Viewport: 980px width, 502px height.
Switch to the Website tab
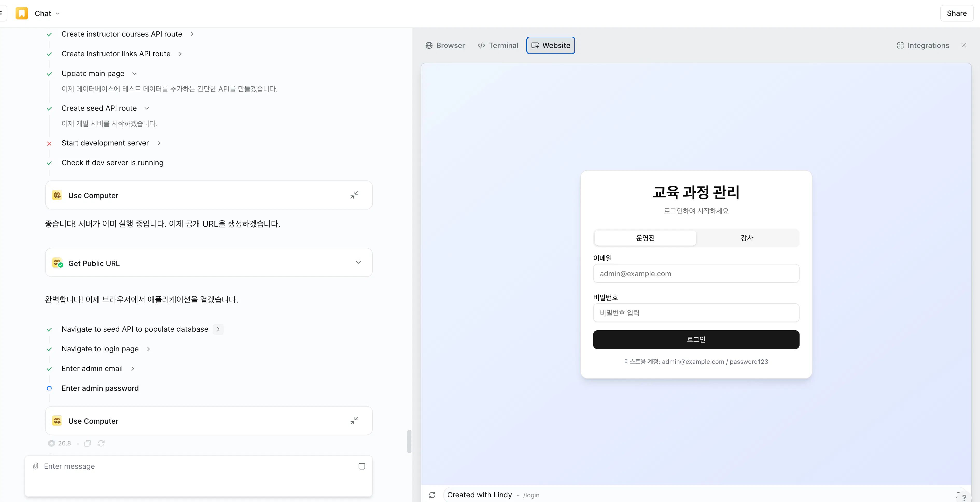[x=550, y=45]
